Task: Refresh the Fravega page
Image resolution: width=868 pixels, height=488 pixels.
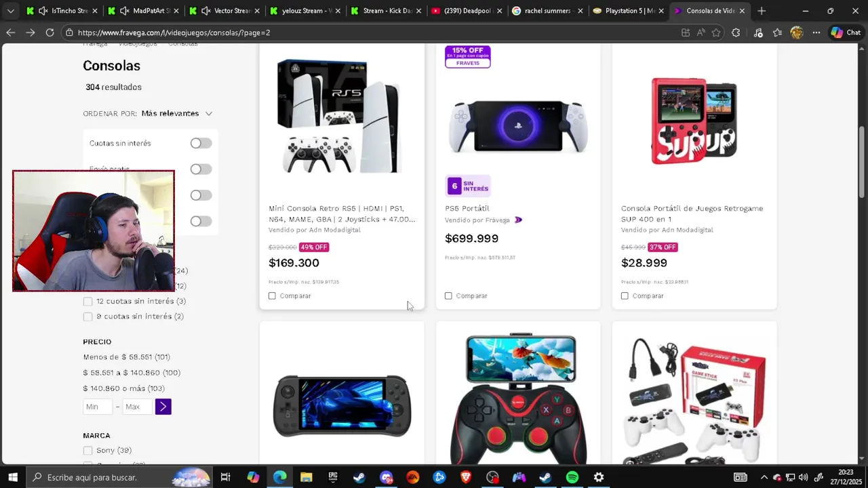Action: point(50,33)
